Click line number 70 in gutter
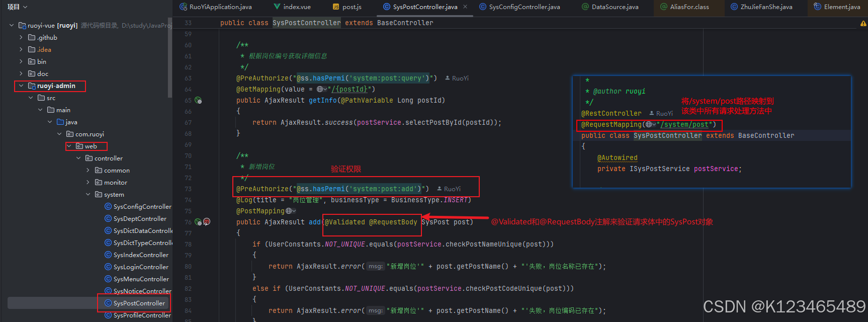Screen dimensions: 868x322 (188, 156)
